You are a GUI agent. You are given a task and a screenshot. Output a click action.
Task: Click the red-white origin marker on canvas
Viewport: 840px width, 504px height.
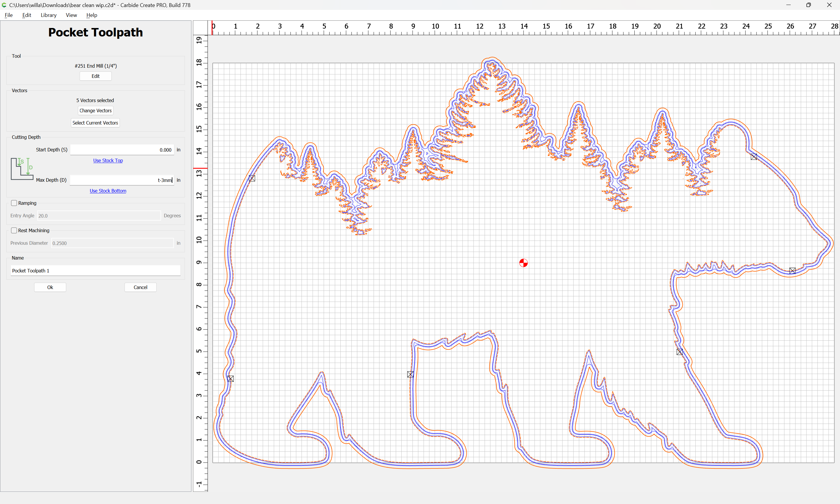pyautogui.click(x=523, y=263)
